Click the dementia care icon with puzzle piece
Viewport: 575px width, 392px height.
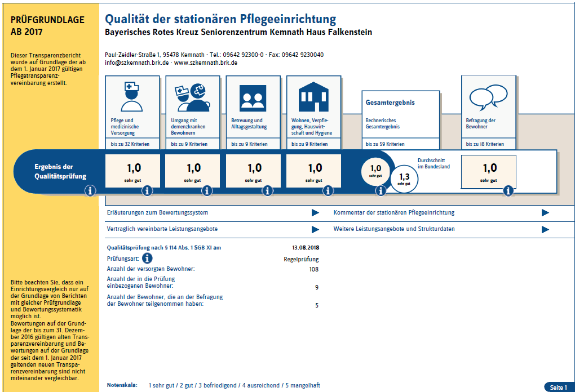click(193, 98)
